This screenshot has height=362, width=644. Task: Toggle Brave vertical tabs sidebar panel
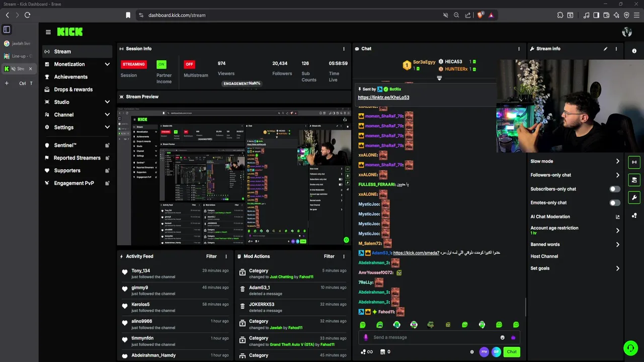(7, 30)
